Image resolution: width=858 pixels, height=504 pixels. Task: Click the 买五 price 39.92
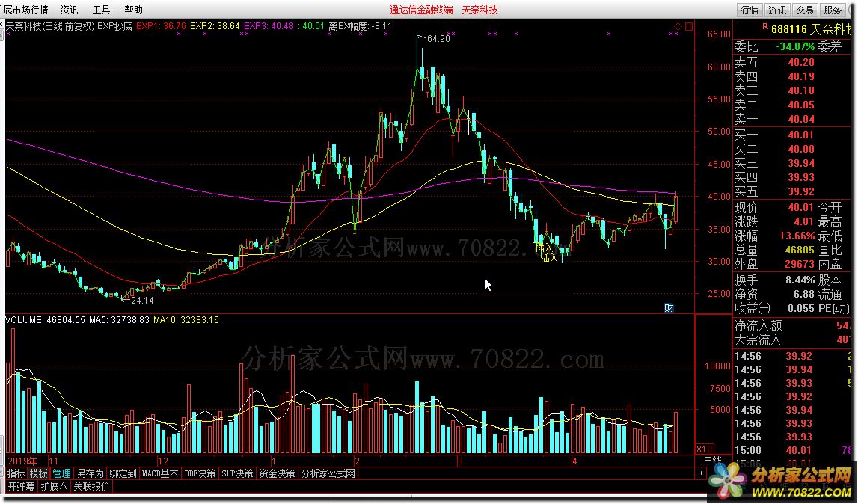coord(801,191)
